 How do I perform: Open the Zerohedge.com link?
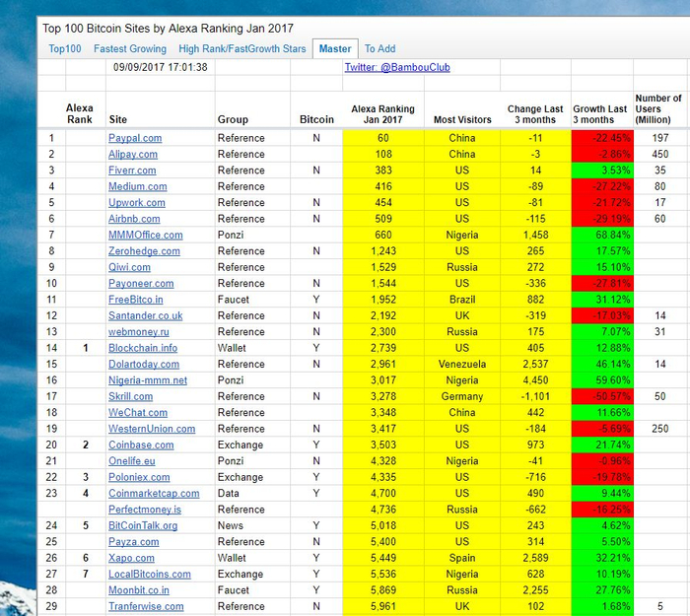click(x=144, y=251)
